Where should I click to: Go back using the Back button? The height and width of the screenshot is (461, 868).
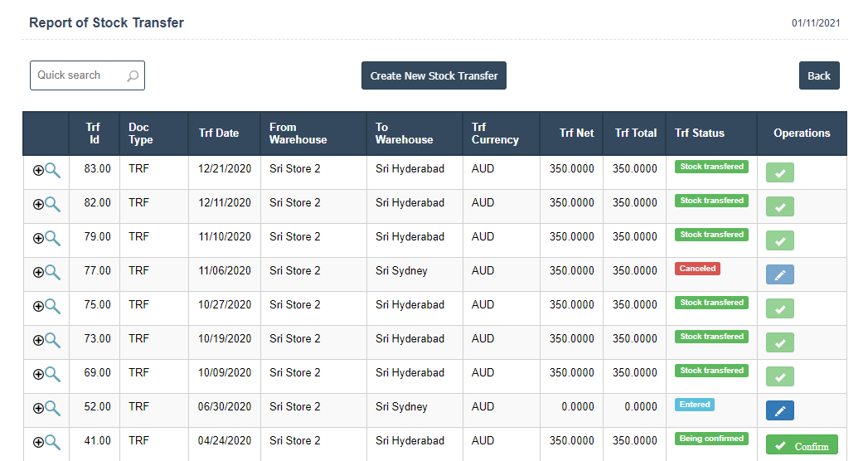[818, 75]
